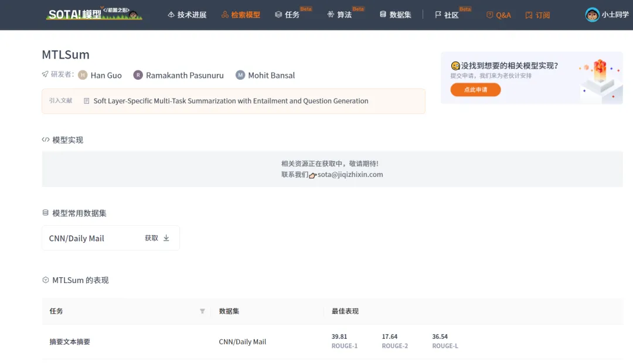Viewport: 633px width, 364px height.
Task: Click the 数据集 column header
Action: pyautogui.click(x=229, y=311)
